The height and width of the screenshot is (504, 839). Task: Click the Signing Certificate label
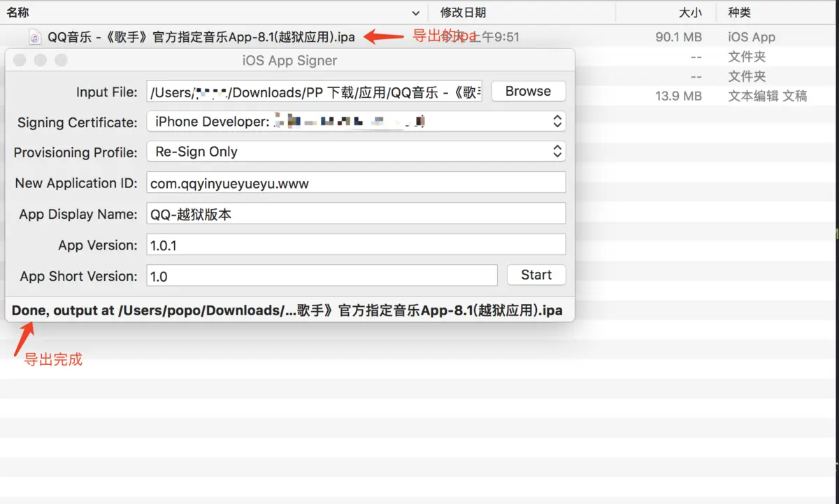78,122
